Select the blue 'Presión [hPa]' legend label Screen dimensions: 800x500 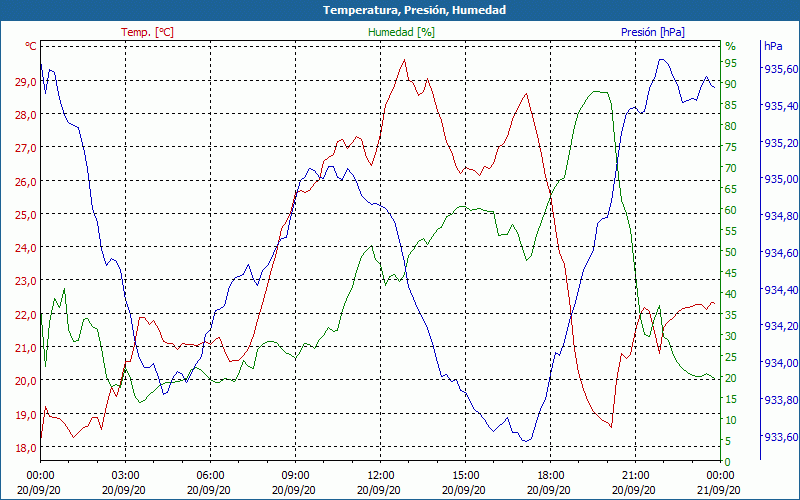point(653,32)
